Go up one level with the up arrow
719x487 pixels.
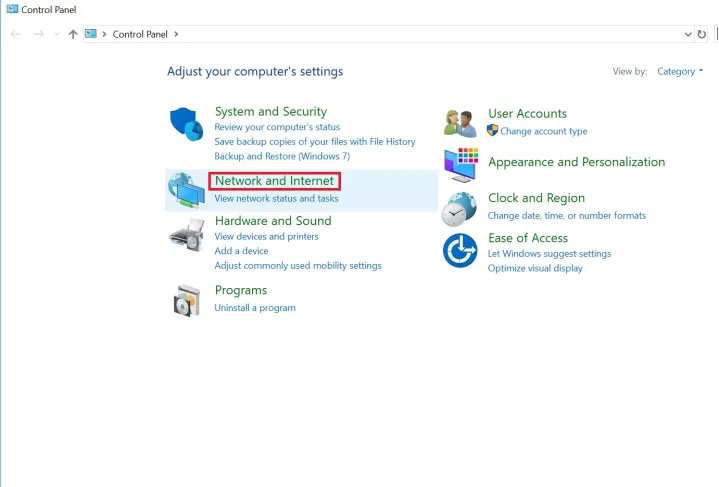click(72, 34)
